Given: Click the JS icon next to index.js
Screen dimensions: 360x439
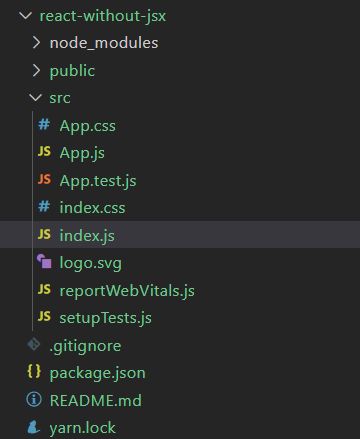Looking at the screenshot, I should point(44,234).
